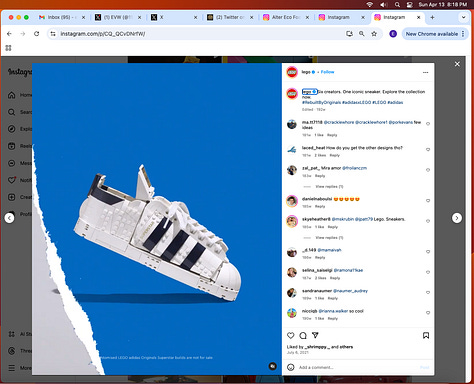Open the Chrome apps grid icon
Image resolution: width=474 pixels, height=384 pixels.
(8, 48)
